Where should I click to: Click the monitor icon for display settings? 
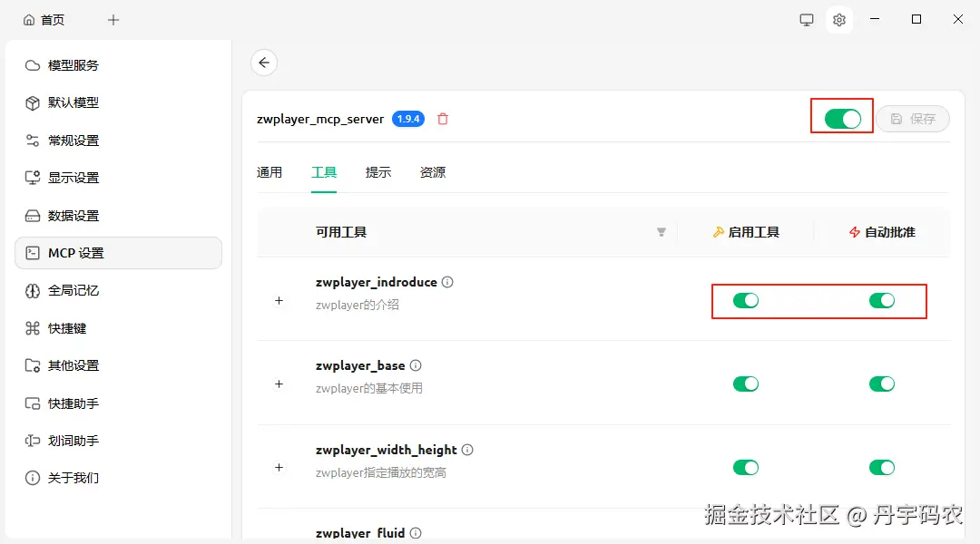pyautogui.click(x=33, y=178)
